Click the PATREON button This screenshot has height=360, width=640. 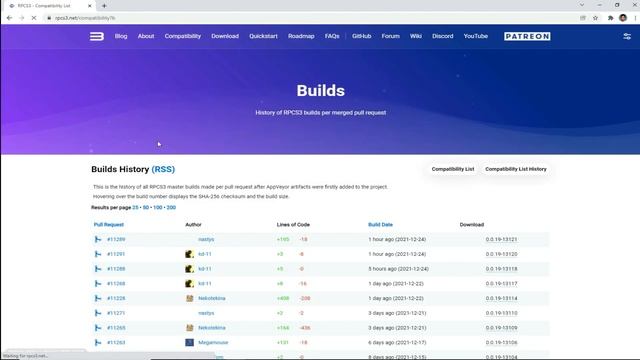(527, 36)
